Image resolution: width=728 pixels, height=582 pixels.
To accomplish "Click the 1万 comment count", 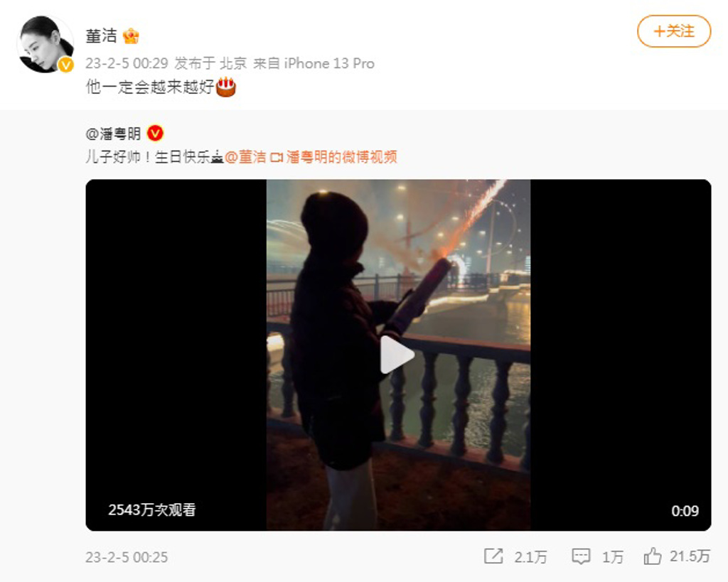I will (612, 556).
